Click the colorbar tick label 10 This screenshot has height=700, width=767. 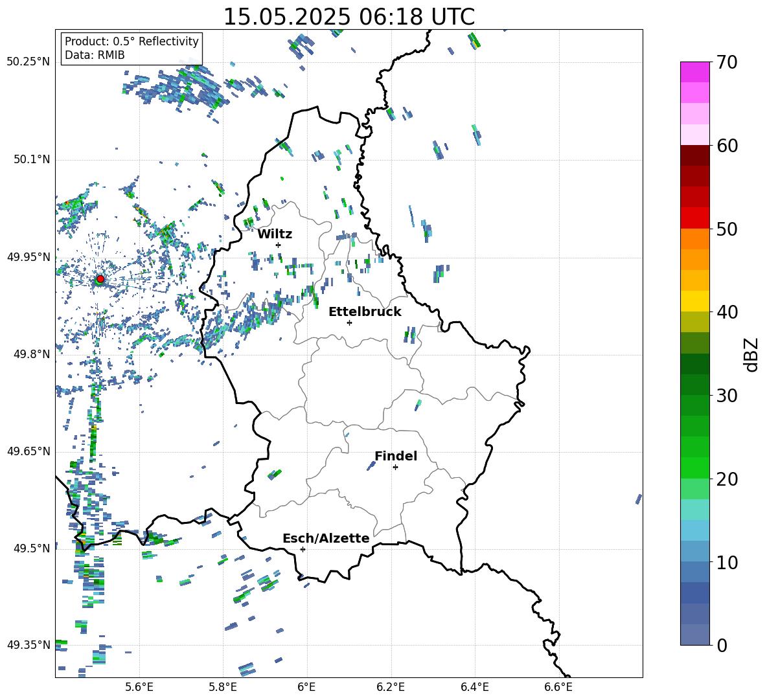727,562
